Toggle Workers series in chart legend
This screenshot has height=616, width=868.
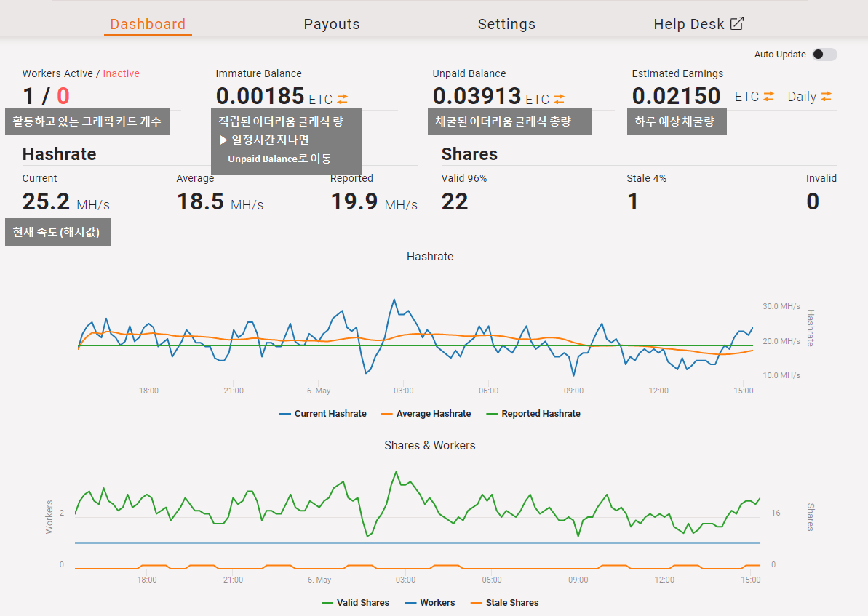click(x=430, y=603)
